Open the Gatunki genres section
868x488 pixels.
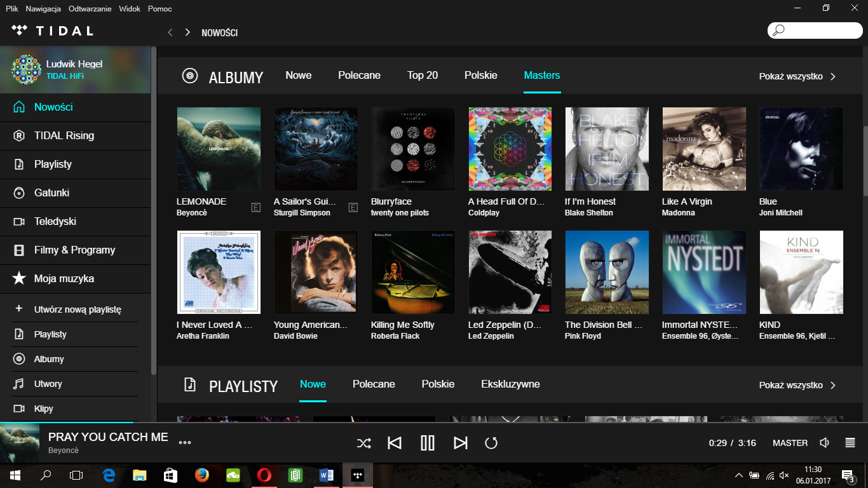[x=75, y=193]
